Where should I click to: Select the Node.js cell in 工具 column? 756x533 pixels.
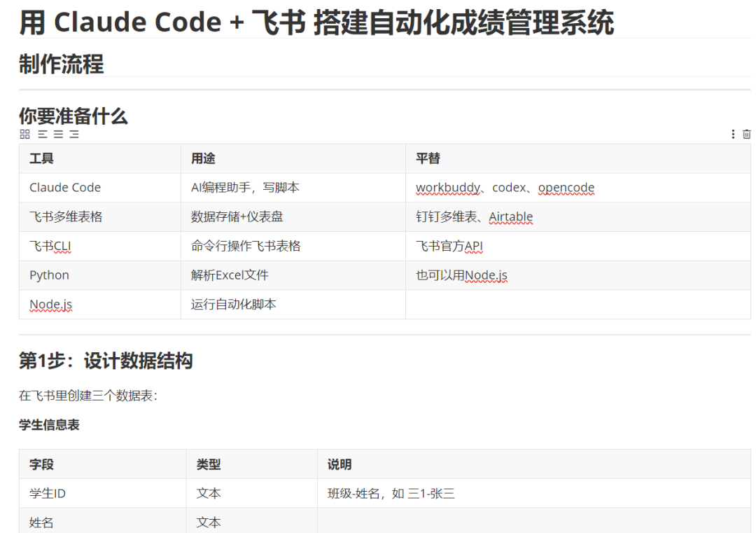(x=100, y=305)
